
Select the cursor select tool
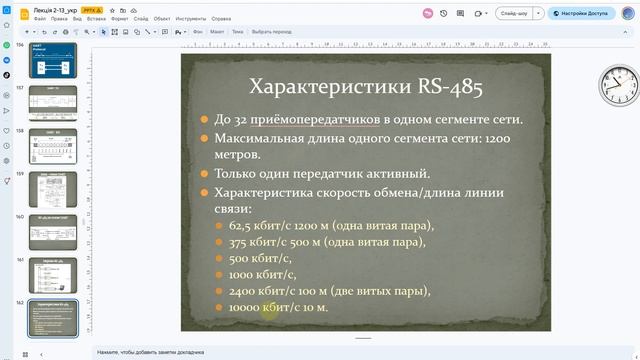(x=104, y=32)
